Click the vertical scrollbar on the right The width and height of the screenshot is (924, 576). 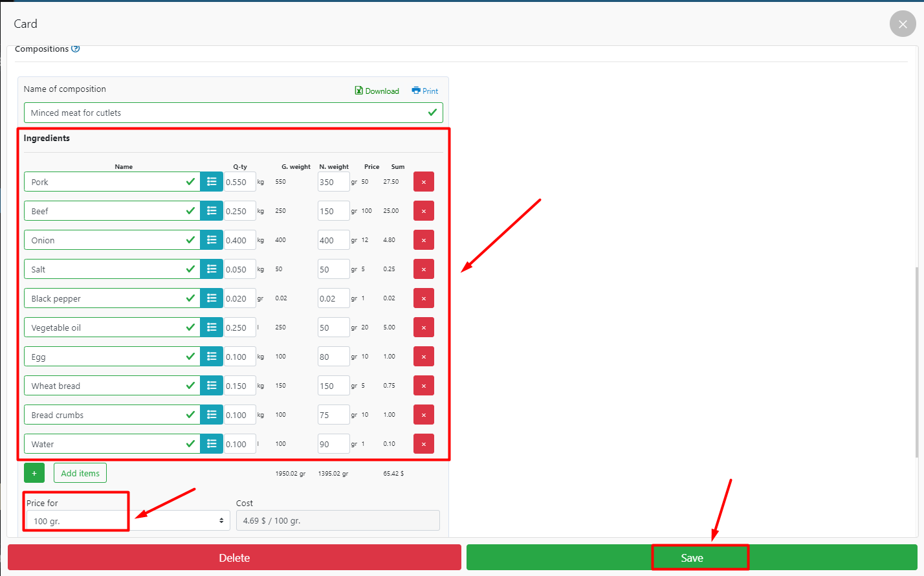click(x=917, y=362)
